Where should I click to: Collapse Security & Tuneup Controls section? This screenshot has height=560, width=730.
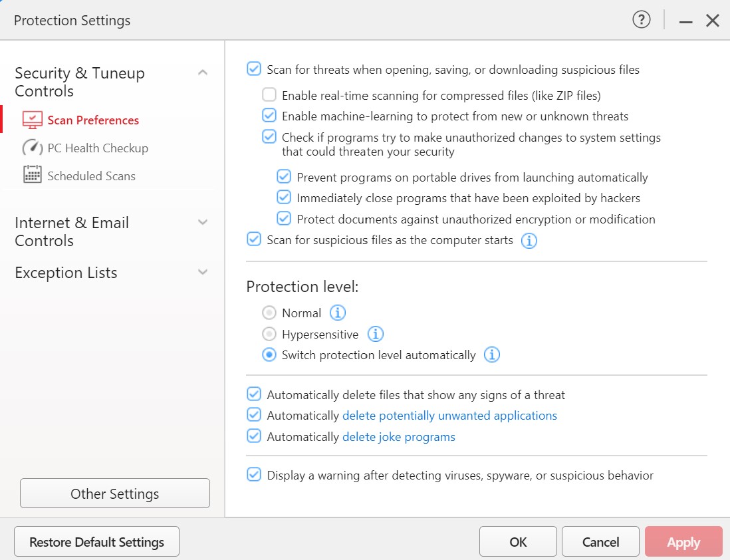203,72
